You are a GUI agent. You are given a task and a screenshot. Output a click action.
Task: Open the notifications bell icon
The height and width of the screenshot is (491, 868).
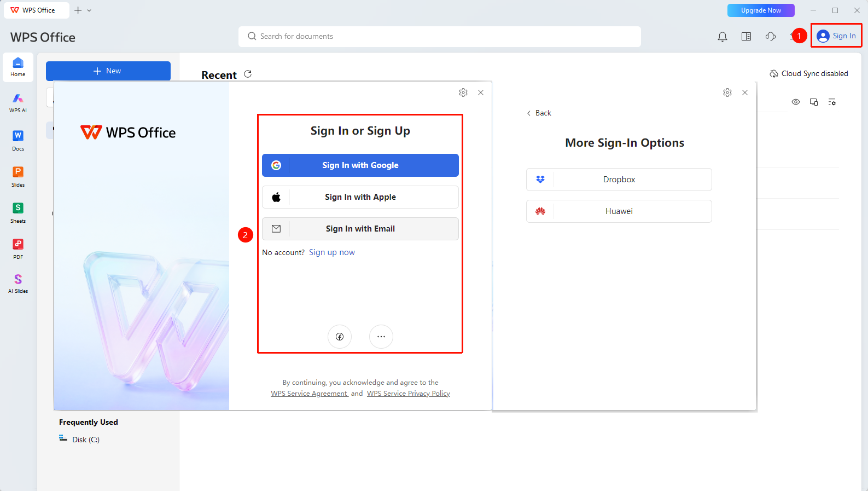tap(723, 37)
